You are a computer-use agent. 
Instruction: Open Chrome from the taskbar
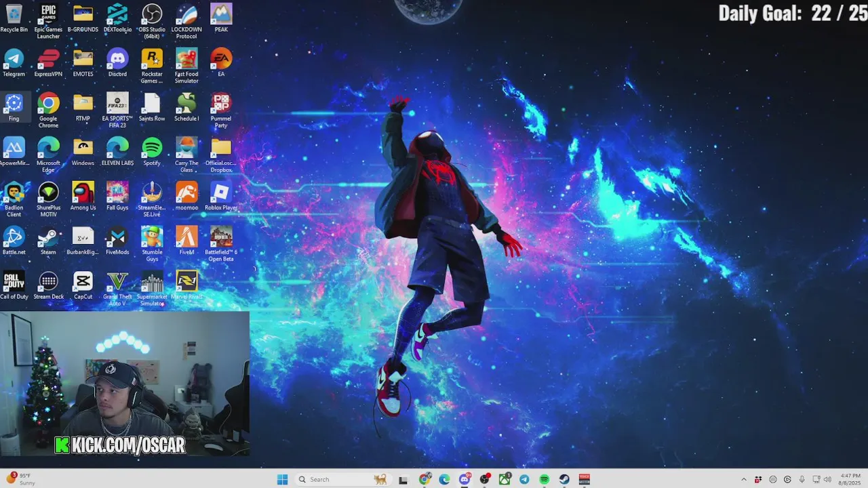[425, 479]
